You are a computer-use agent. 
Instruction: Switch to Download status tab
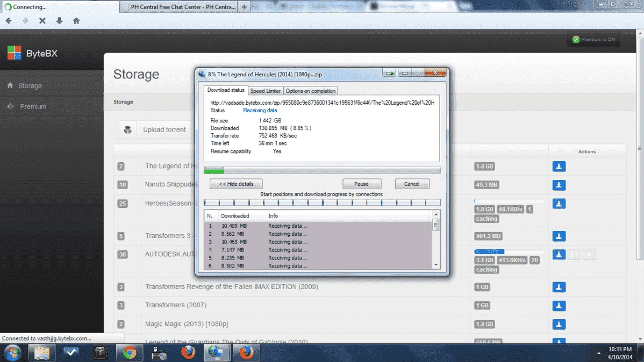click(225, 90)
